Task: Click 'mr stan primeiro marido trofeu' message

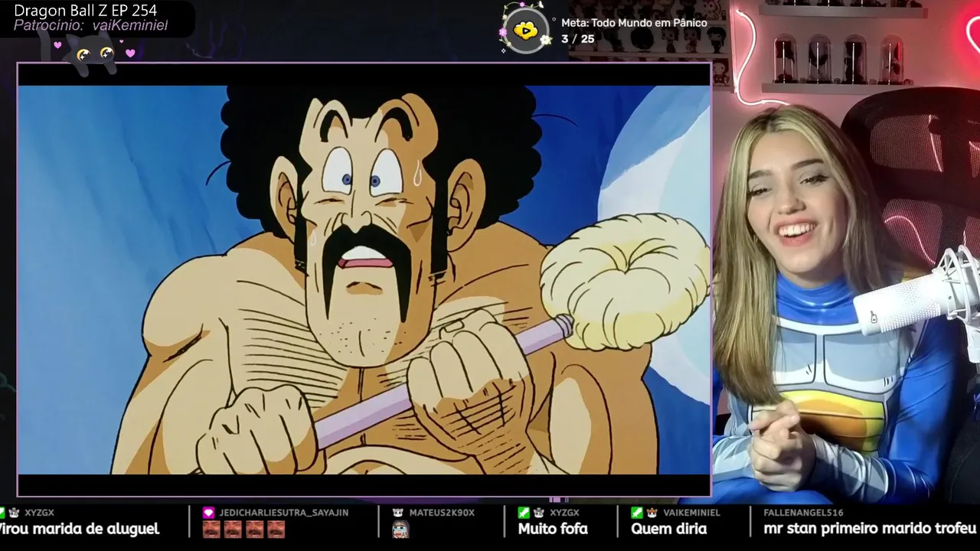Action: pyautogui.click(x=870, y=529)
